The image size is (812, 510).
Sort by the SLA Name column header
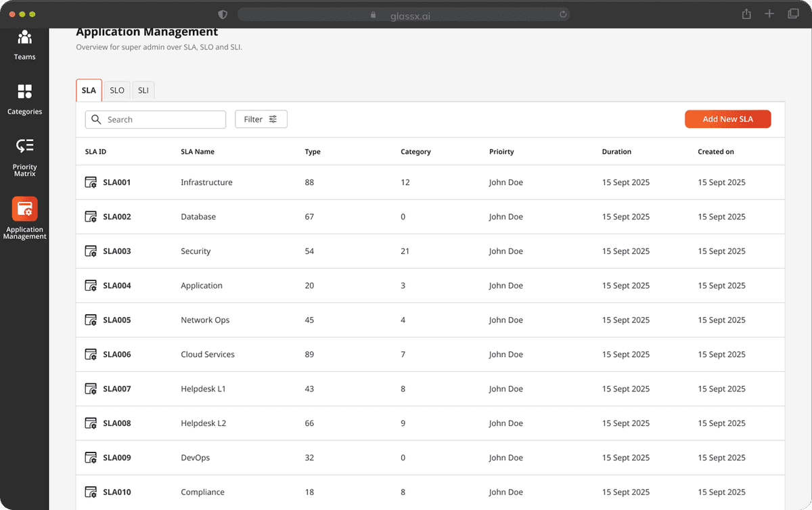coord(198,152)
